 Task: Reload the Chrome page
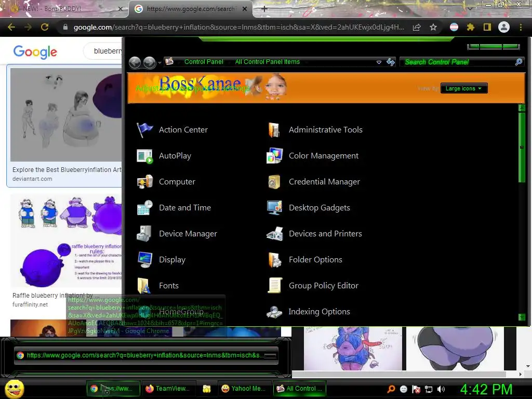(45, 27)
